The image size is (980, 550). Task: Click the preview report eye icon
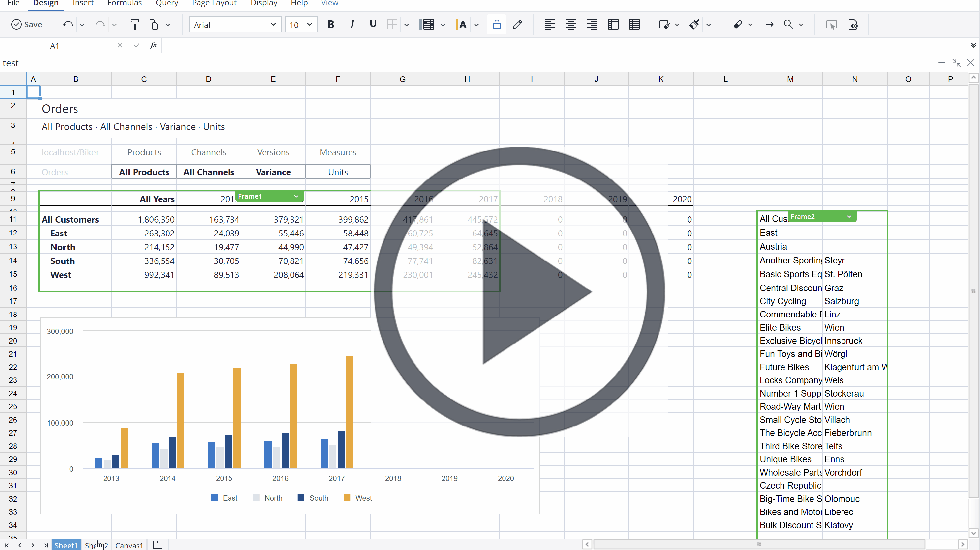coord(853,25)
